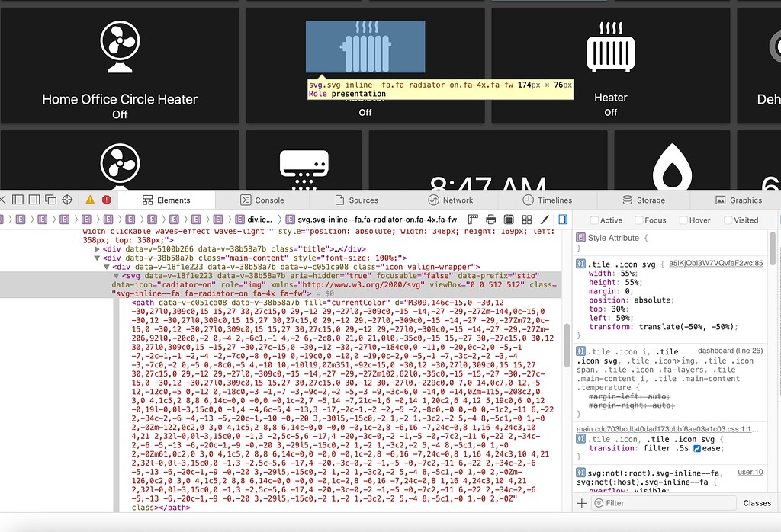Collapse the main-content div node
Screen dimensions: 781x532
97,258
